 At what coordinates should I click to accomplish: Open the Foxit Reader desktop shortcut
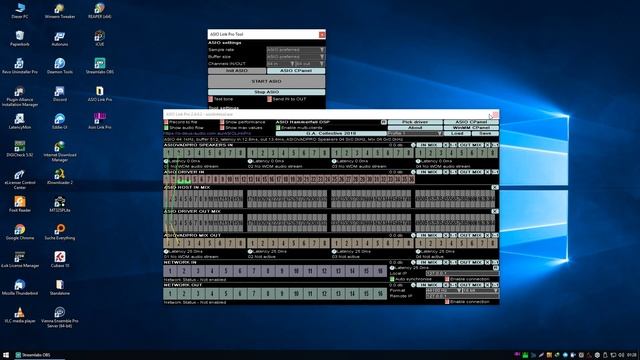coord(20,204)
